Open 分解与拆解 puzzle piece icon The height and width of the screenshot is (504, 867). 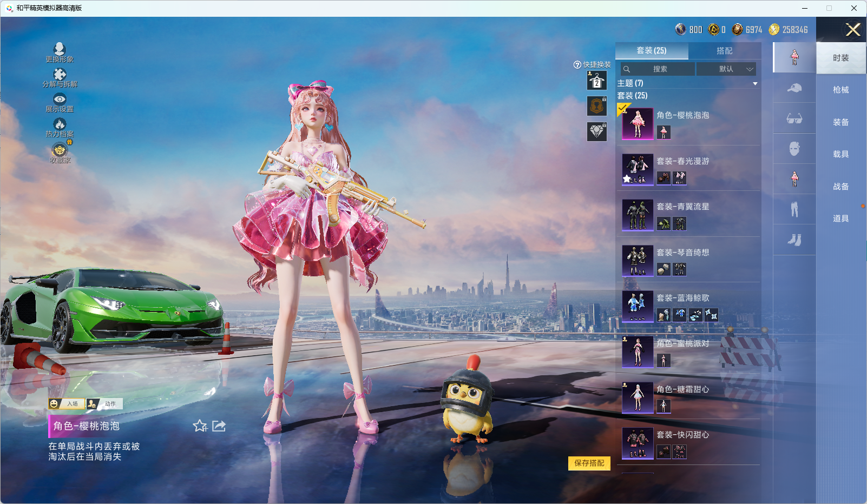pos(60,75)
